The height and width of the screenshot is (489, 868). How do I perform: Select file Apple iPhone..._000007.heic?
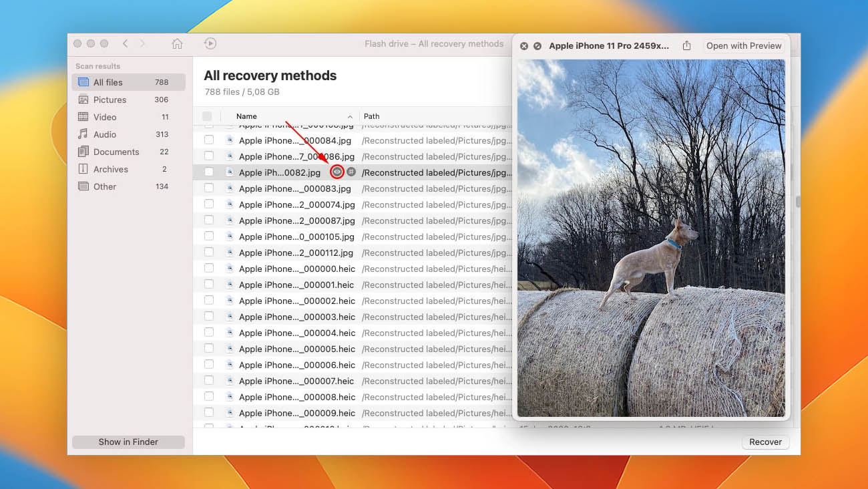(x=297, y=381)
